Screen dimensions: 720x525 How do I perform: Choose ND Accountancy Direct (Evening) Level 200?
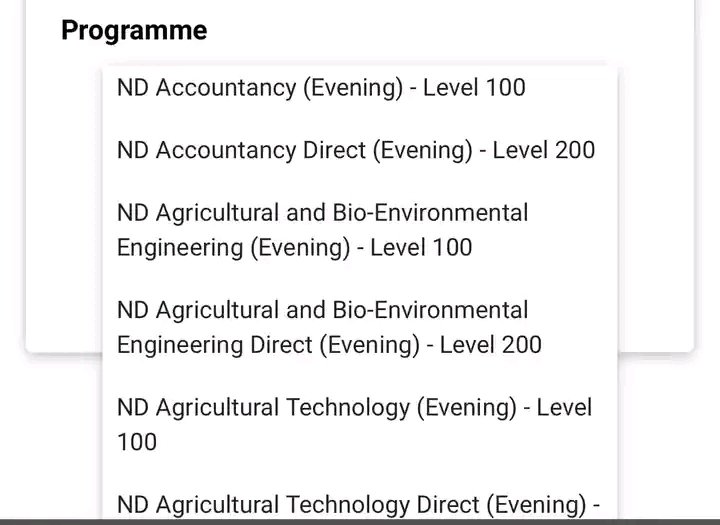tap(355, 150)
